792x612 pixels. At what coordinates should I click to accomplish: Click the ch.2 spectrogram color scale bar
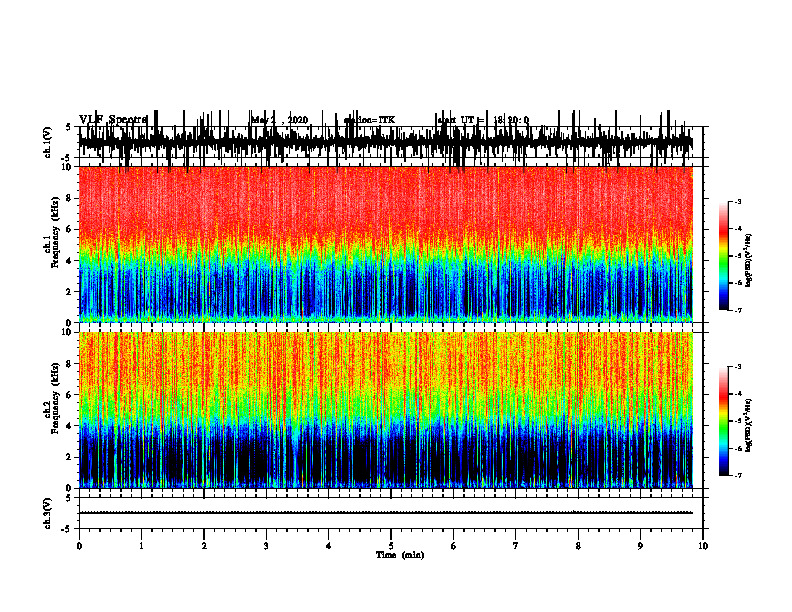[724, 421]
